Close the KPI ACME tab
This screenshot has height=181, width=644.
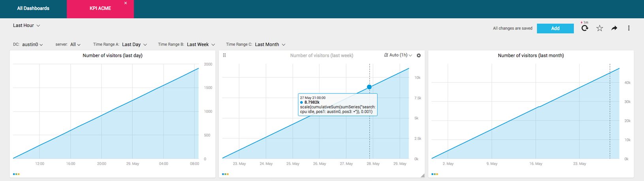(126, 3)
